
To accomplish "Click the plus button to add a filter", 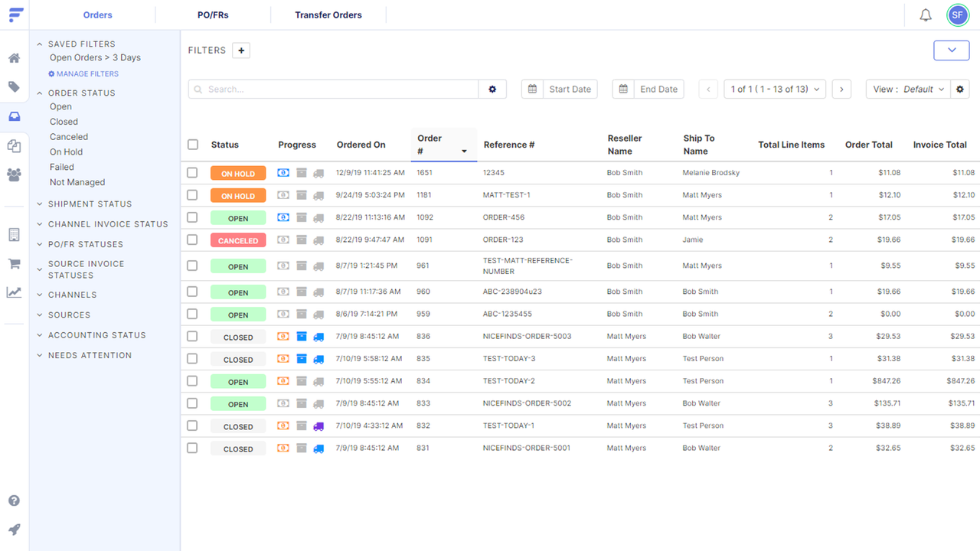I will pos(240,50).
